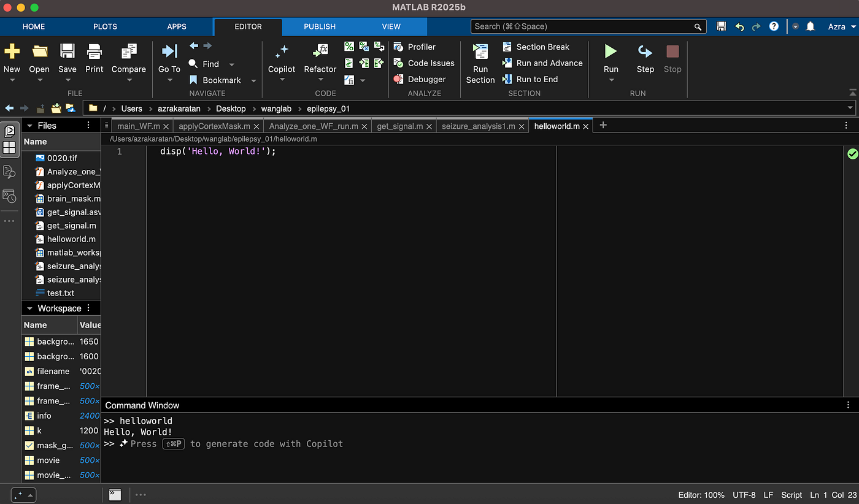The height and width of the screenshot is (504, 859).
Task: Toggle the Files panel sidebar icon
Action: click(x=9, y=131)
